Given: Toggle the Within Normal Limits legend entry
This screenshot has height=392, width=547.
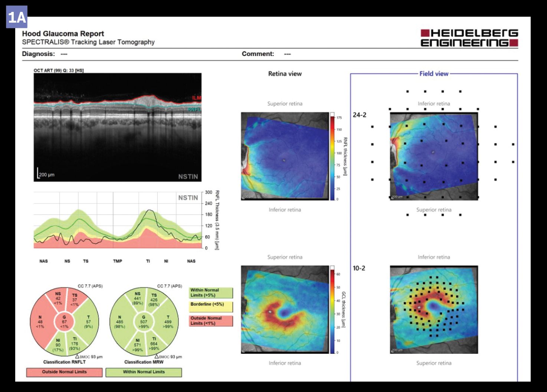Looking at the screenshot, I should click(x=210, y=293).
